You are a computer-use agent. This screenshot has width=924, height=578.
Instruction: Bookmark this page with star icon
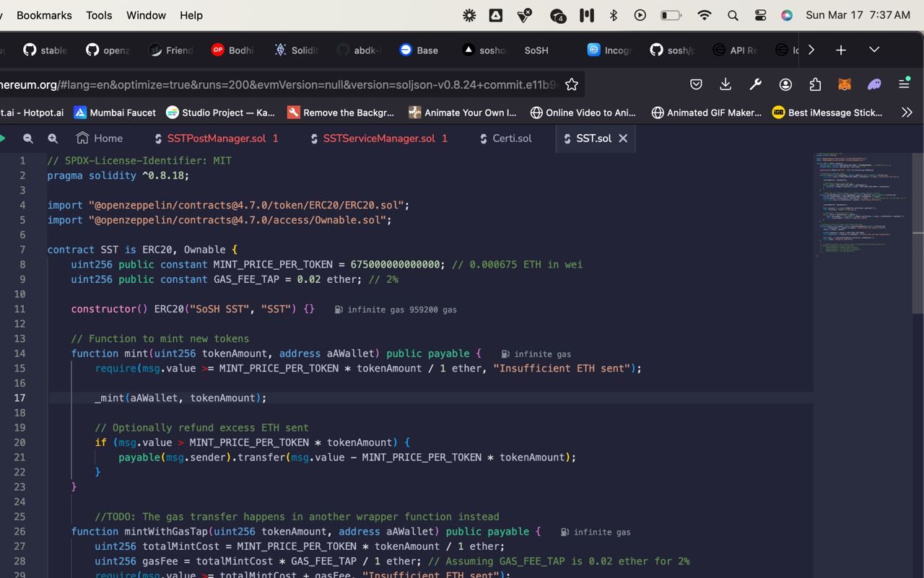(x=572, y=84)
